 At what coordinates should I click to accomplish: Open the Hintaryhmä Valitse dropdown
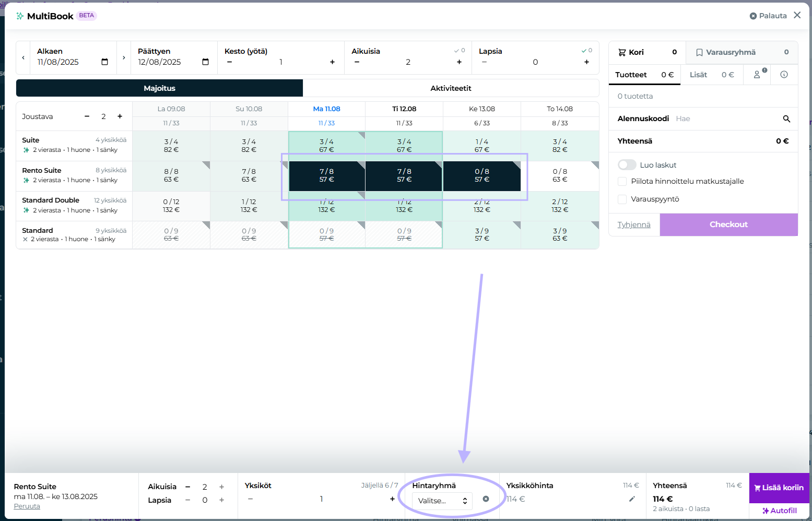click(442, 501)
